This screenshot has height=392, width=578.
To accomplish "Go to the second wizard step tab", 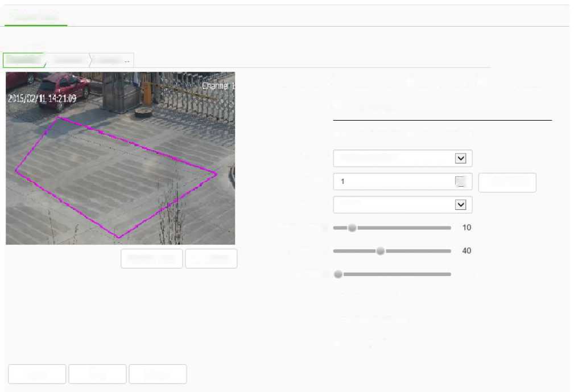I will 67,60.
